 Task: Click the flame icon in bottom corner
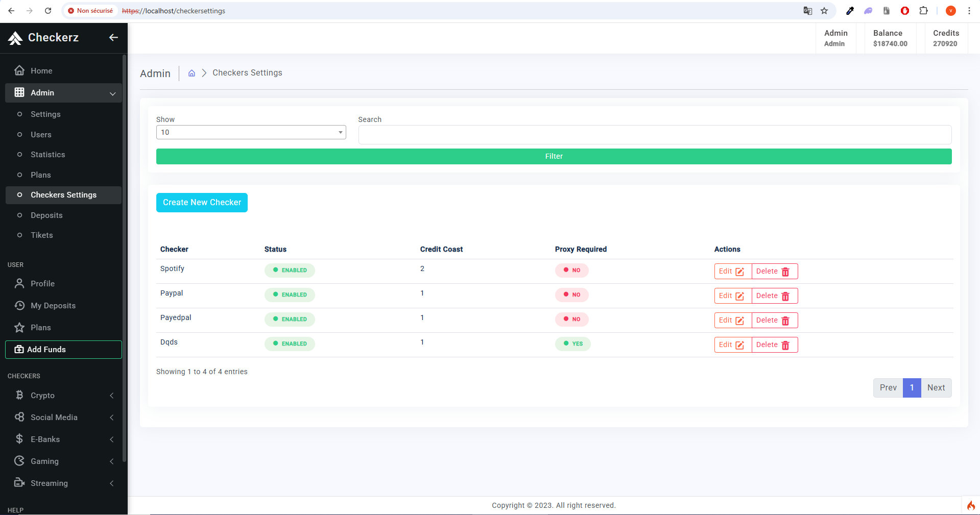coord(970,505)
